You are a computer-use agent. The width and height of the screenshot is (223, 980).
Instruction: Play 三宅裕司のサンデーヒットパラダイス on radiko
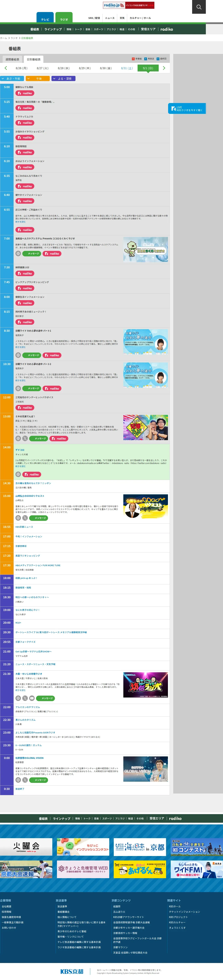point(25,407)
